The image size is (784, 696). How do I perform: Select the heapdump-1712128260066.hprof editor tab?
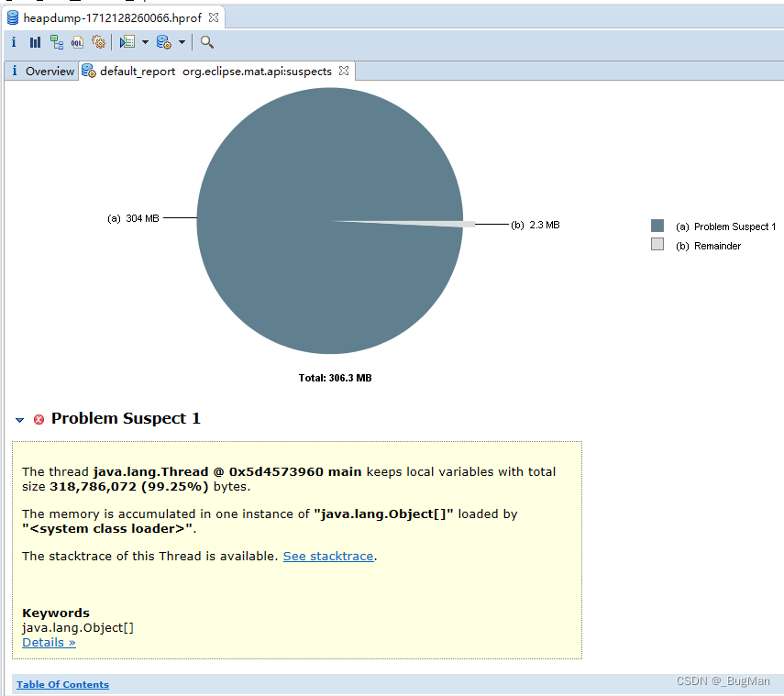click(113, 18)
